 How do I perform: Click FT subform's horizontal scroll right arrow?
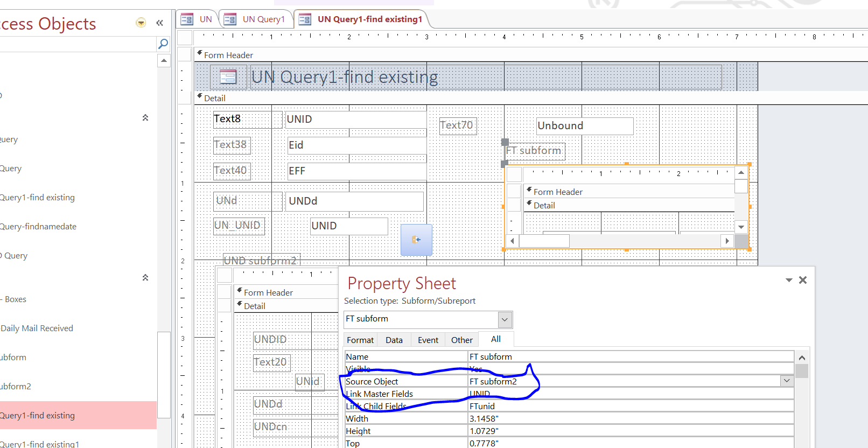tap(727, 241)
